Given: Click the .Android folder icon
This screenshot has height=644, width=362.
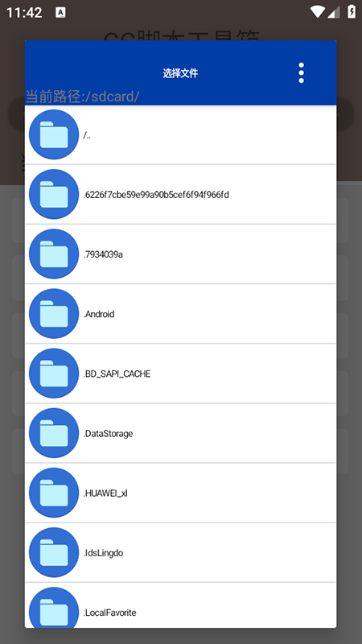Looking at the screenshot, I should pyautogui.click(x=54, y=314).
